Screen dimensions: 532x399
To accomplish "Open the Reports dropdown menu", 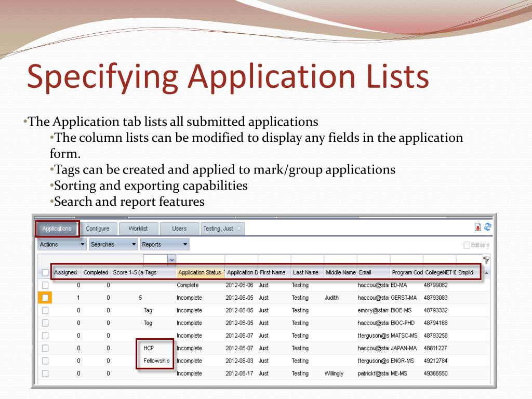I will pos(165,244).
